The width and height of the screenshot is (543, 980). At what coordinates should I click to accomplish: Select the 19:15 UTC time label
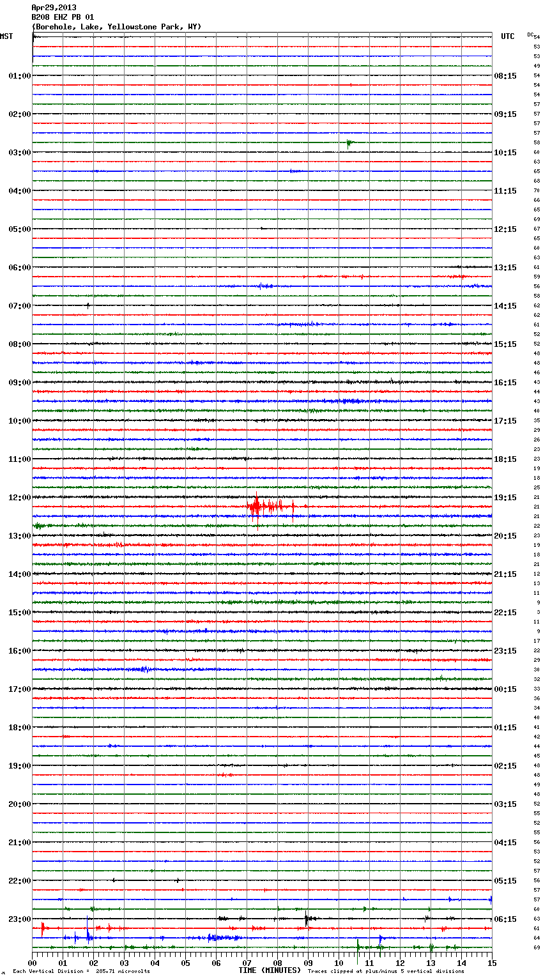tap(505, 498)
